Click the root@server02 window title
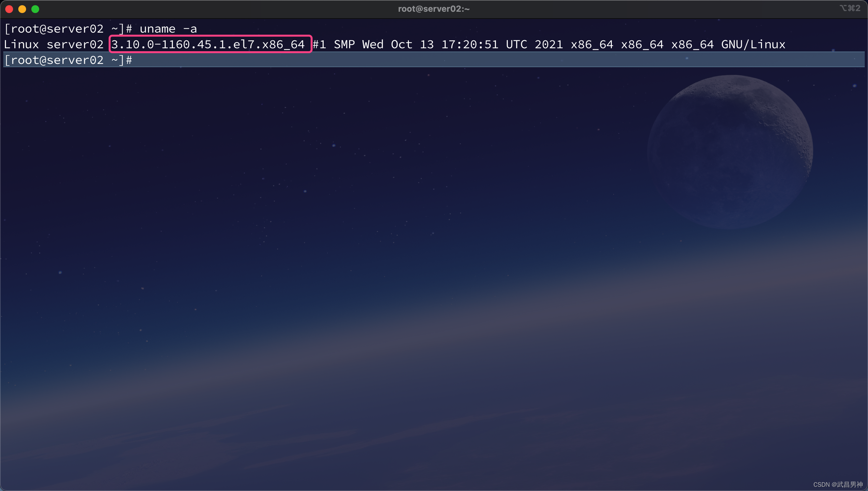Image resolution: width=868 pixels, height=491 pixels. [x=434, y=9]
